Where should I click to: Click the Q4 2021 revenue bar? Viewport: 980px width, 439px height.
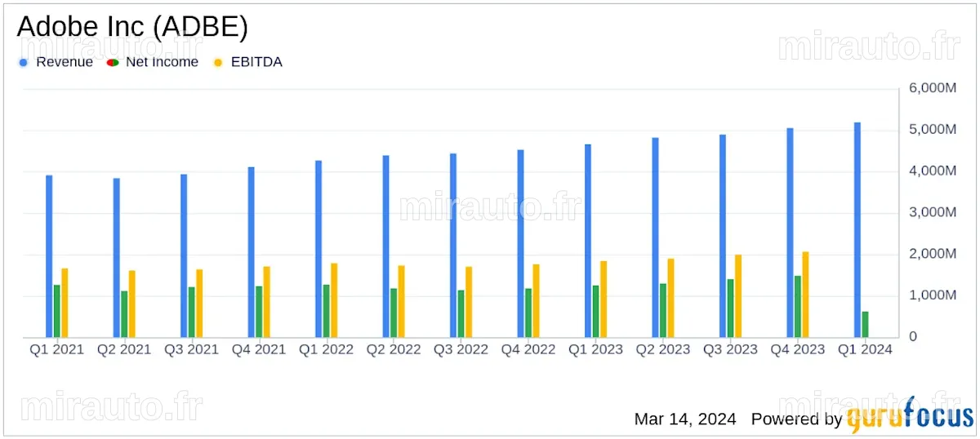click(252, 252)
